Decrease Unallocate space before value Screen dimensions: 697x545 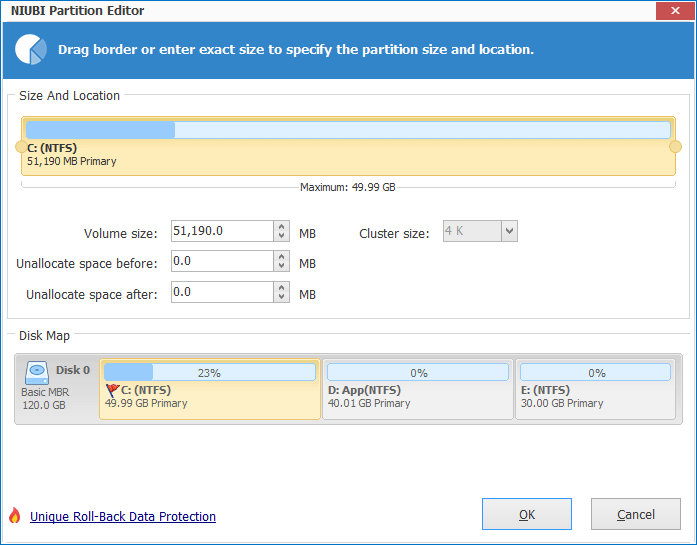click(281, 266)
